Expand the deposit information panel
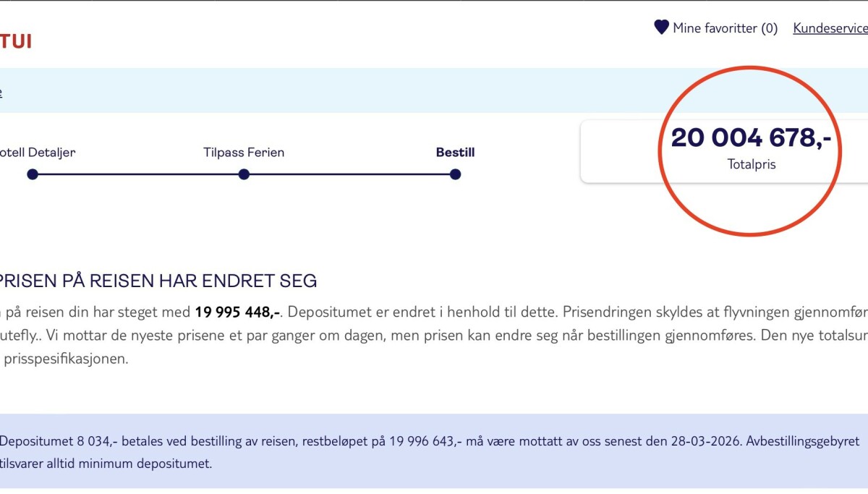The height and width of the screenshot is (494, 868). [x=434, y=450]
